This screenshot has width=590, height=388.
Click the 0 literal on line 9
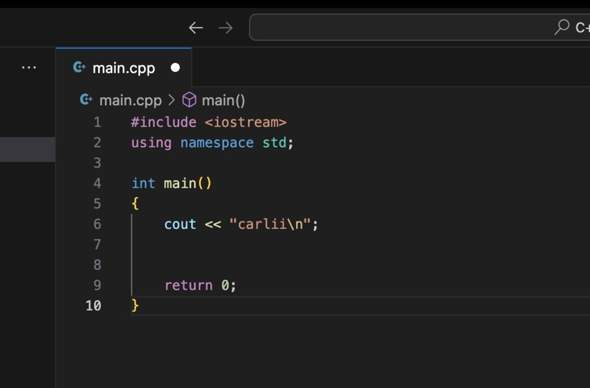[x=225, y=285]
